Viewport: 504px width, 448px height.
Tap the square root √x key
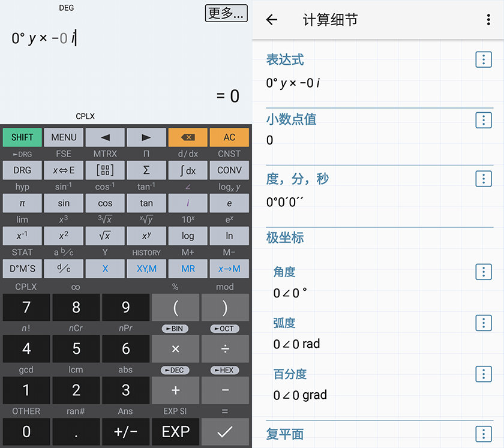tap(105, 236)
